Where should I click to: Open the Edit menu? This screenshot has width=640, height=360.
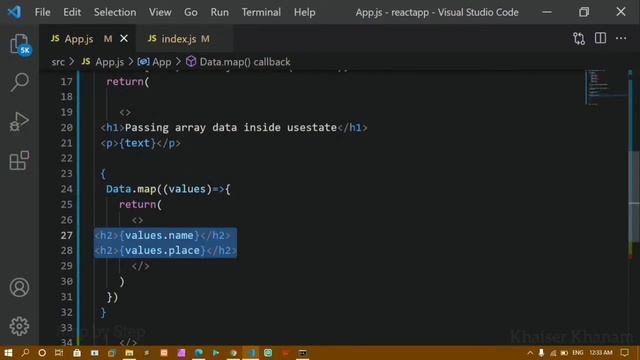(72, 12)
